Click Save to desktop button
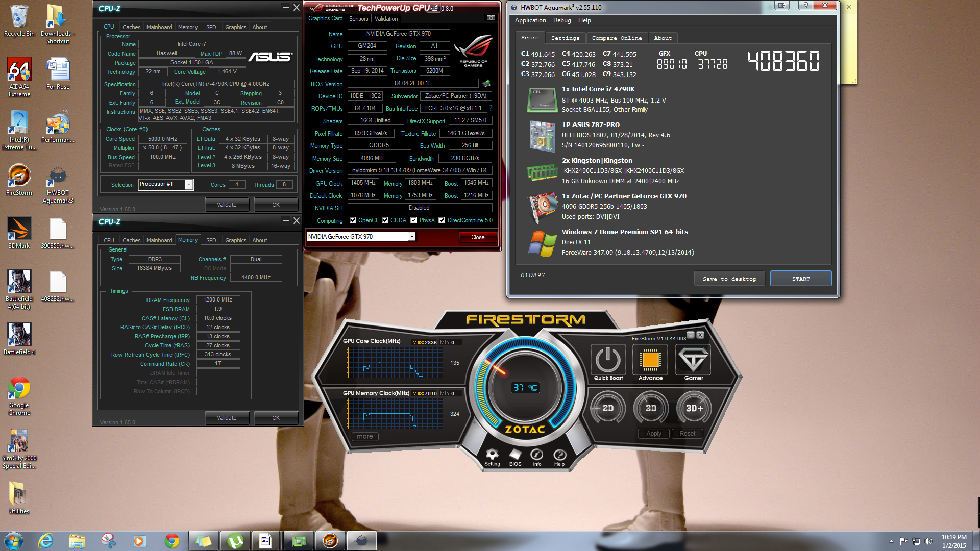Screen dimensions: 980x551 click(x=729, y=279)
